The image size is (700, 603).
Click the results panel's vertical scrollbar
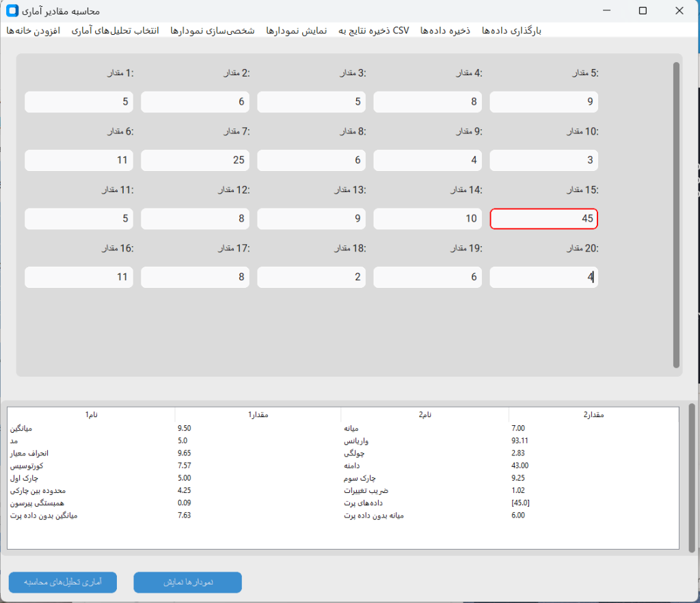[x=691, y=476]
